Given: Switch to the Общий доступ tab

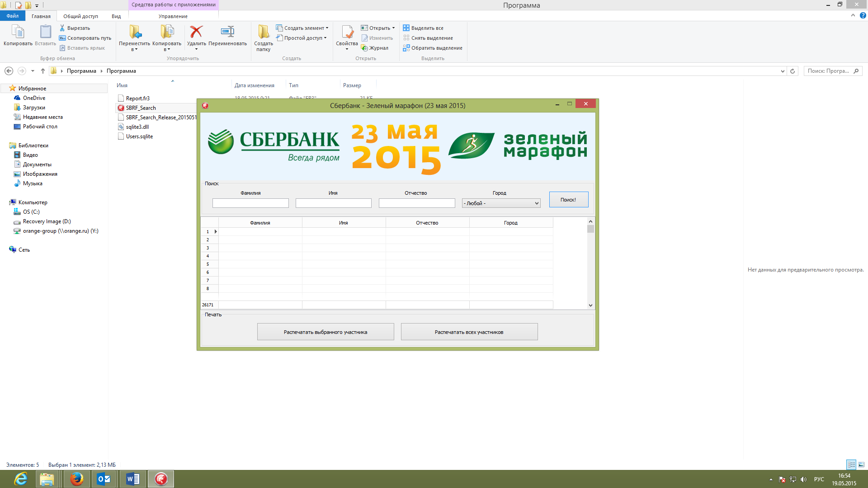Looking at the screenshot, I should coord(80,16).
